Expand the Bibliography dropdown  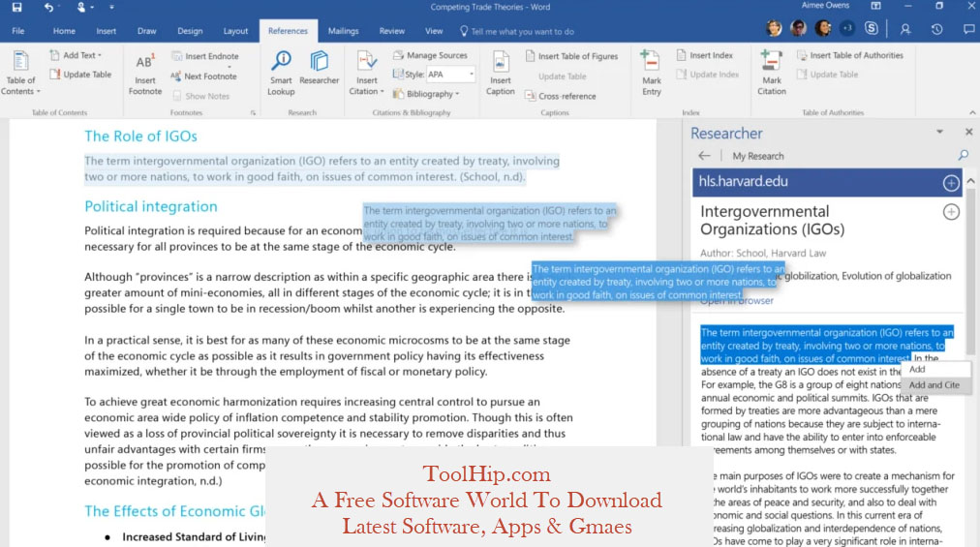(x=426, y=94)
